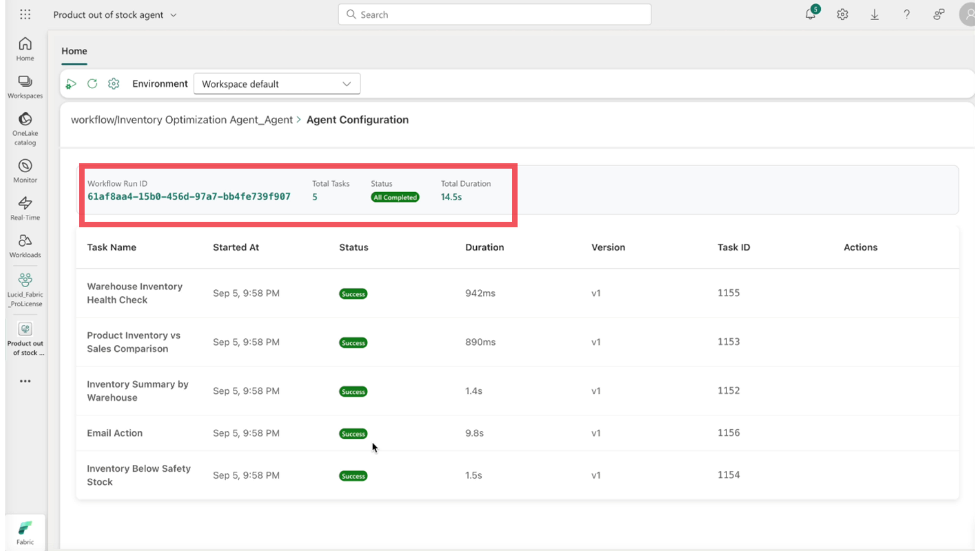Click the toolbar configuration gear icon
Viewport: 980px width, 551px height.
pyautogui.click(x=113, y=84)
